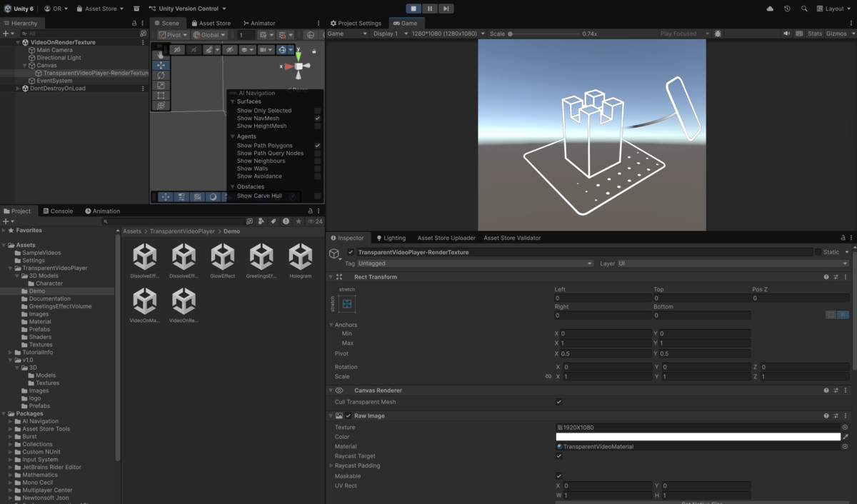Select the Rotate tool
The image size is (857, 504).
(x=161, y=75)
